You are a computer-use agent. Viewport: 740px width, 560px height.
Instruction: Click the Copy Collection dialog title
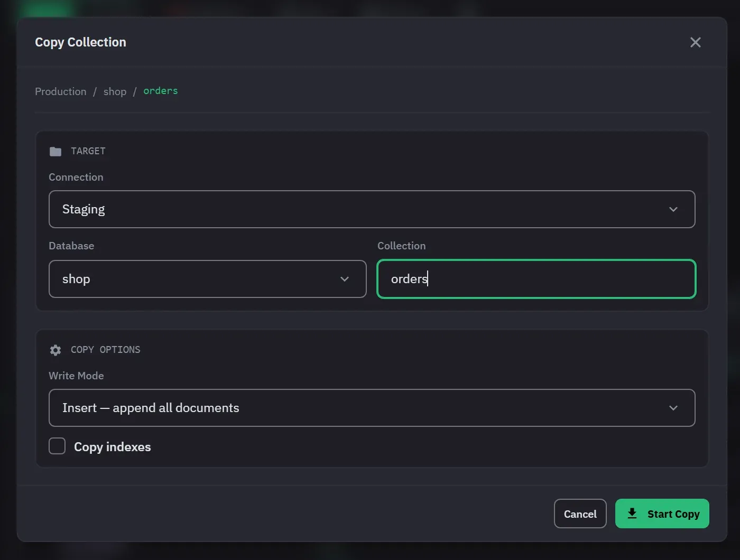coord(80,42)
